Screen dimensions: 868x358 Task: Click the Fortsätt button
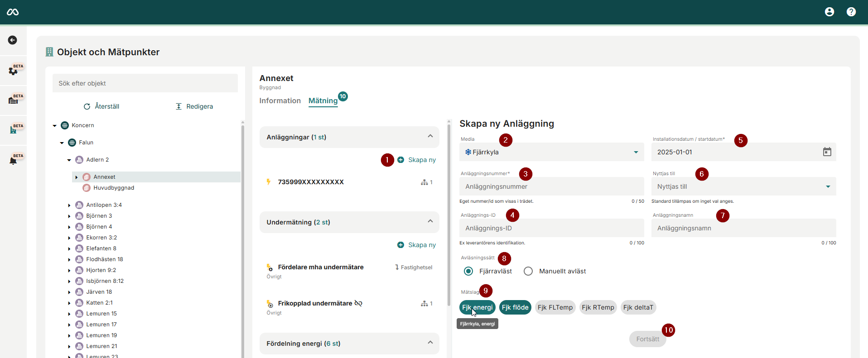(x=647, y=339)
